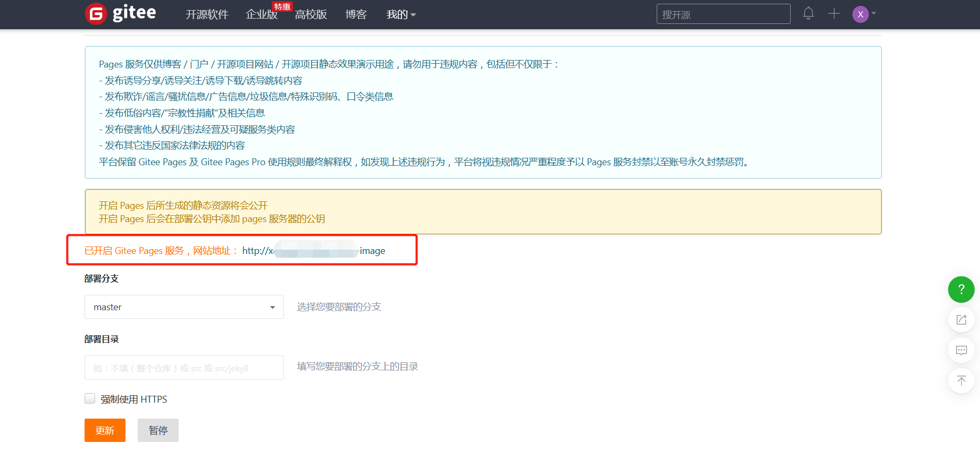Screen dimensions: 980x468
Task: Click the 部署目录 directory input field
Action: 184,368
